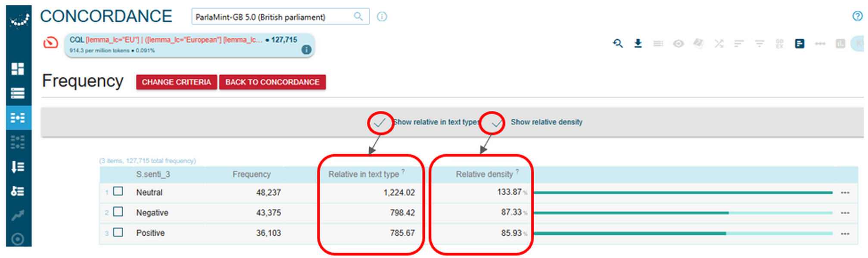Open the Wordlist icon in the sidebar
868x258 pixels.
click(18, 166)
